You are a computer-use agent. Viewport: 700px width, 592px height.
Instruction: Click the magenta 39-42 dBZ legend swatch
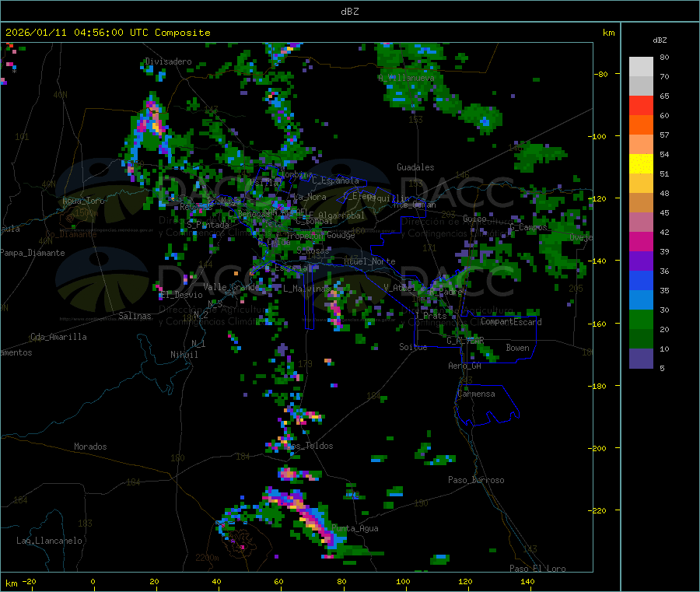(641, 241)
